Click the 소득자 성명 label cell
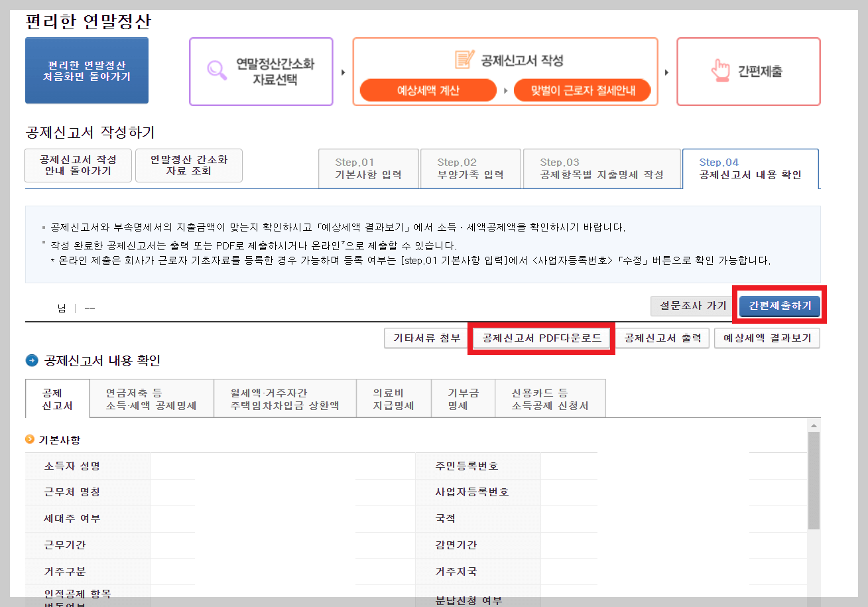868x607 pixels. (x=88, y=466)
